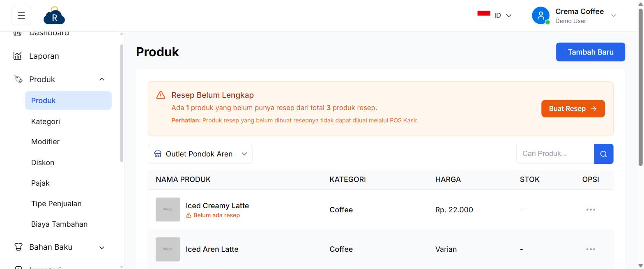Click the HARGA column header
The height and width of the screenshot is (269, 644).
(x=448, y=179)
